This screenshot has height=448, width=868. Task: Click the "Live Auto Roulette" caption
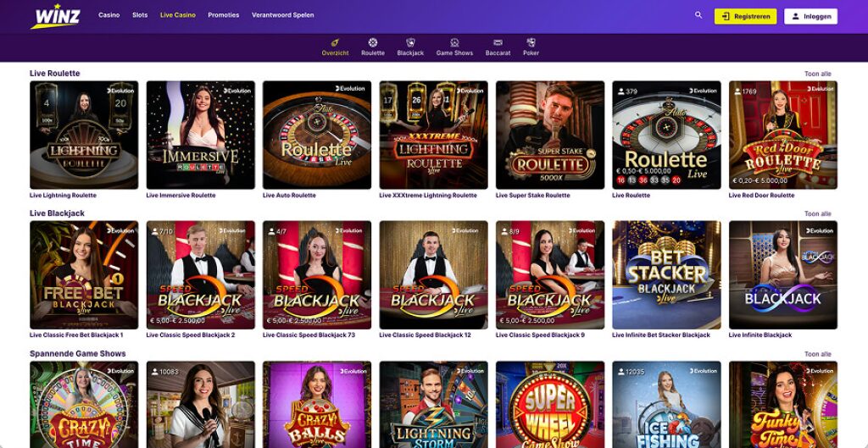click(x=290, y=196)
